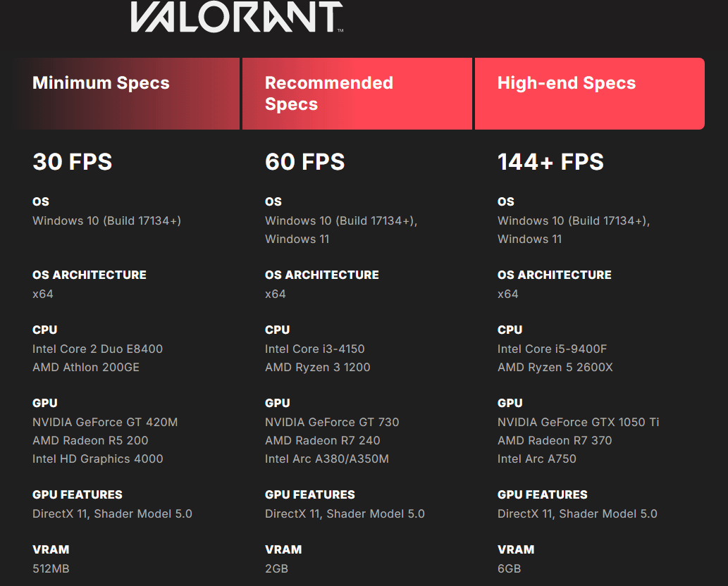Click 'AMD Radeon R7 240'
Image resolution: width=728 pixels, height=586 pixels.
323,441
